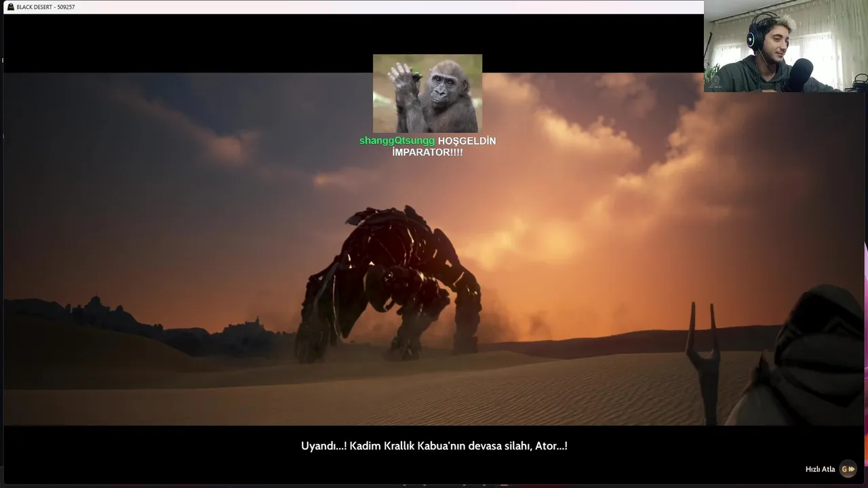The image size is (868, 488).
Task: Click the BLACK DESERT - 509257 title text
Action: coord(46,7)
